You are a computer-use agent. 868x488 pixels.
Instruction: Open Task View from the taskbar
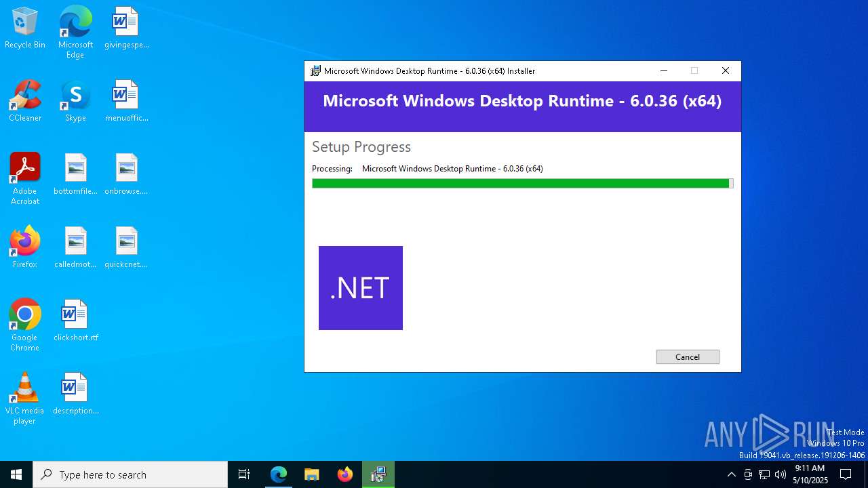pos(244,474)
